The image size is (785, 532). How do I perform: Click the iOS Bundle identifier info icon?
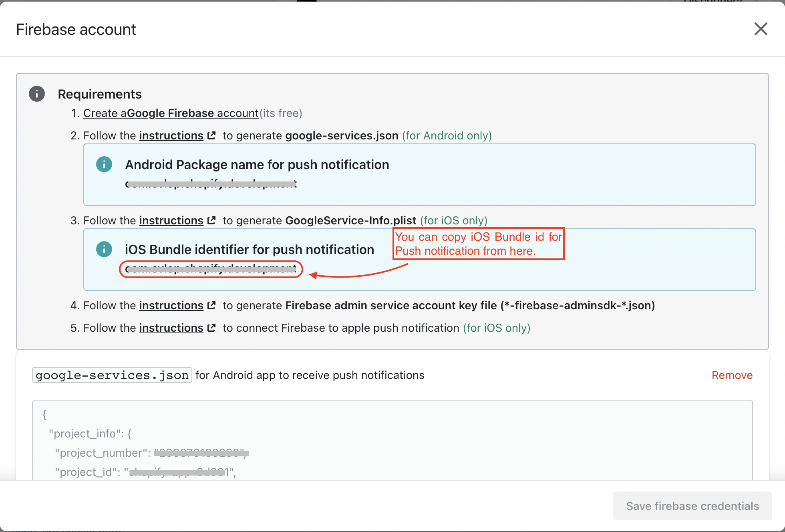point(104,249)
